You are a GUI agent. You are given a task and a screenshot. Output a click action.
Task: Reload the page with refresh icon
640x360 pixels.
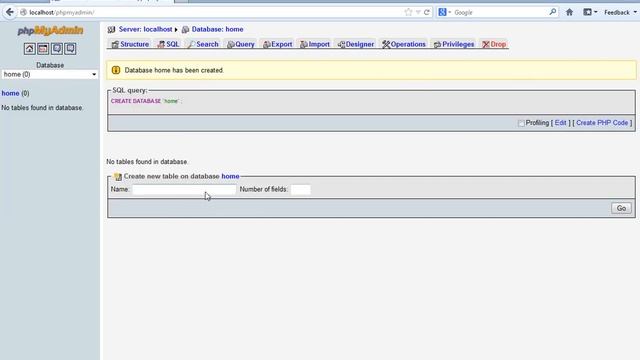click(427, 12)
